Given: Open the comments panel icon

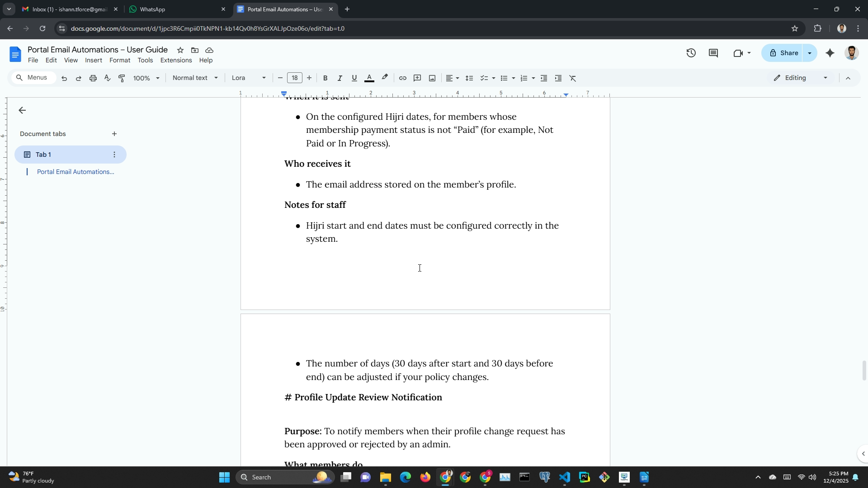Looking at the screenshot, I should (713, 53).
